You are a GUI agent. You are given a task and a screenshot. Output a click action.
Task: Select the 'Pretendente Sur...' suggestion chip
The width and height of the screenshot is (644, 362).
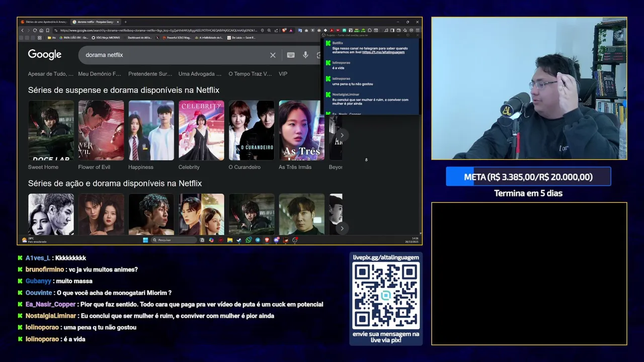150,74
